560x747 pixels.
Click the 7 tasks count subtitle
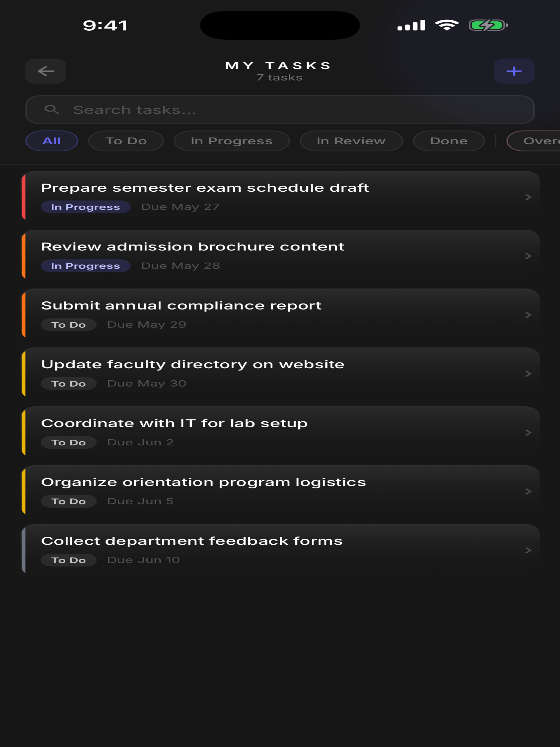pyautogui.click(x=280, y=78)
